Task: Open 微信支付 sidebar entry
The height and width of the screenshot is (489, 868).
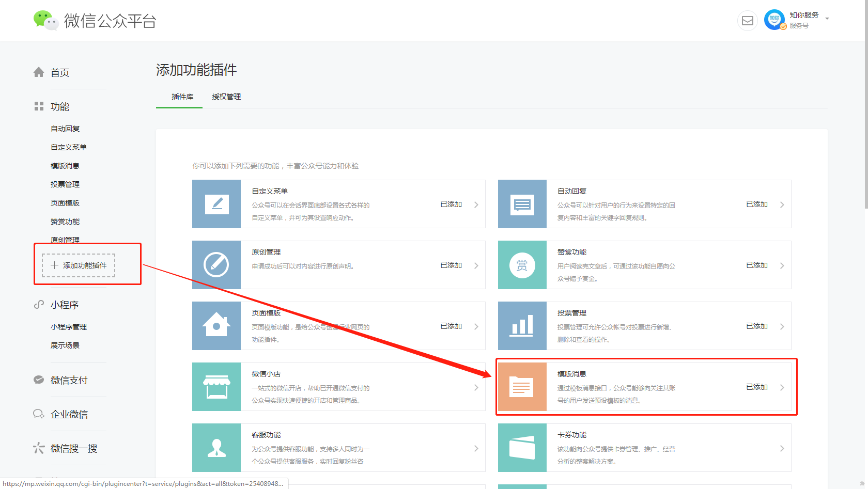Action: click(x=69, y=381)
